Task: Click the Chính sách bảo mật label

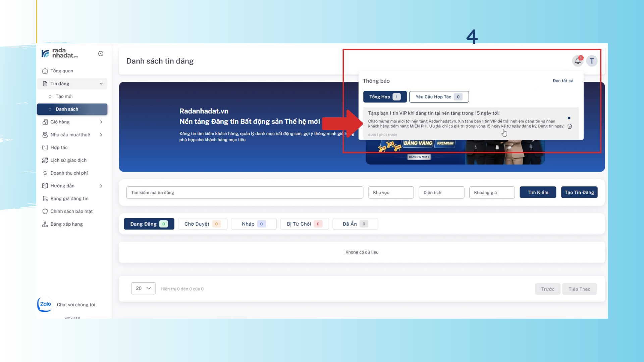Action: [71, 212]
